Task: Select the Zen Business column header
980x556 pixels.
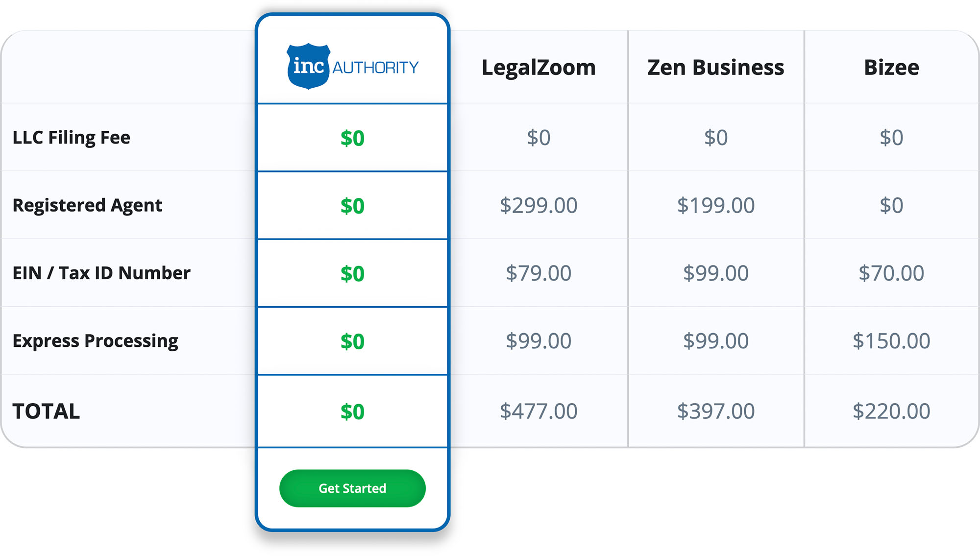Action: [715, 68]
